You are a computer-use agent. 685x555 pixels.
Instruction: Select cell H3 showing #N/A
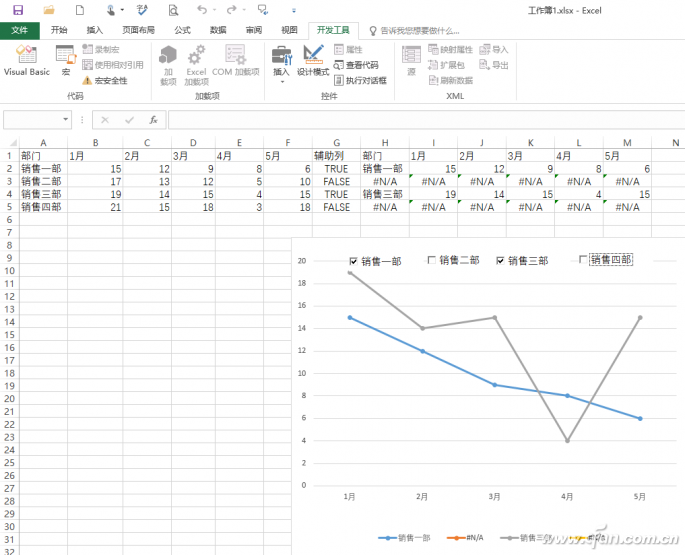coord(385,181)
